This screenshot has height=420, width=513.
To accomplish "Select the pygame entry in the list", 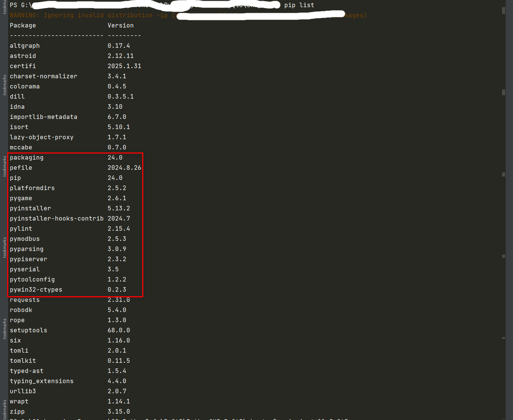I will click(21, 198).
